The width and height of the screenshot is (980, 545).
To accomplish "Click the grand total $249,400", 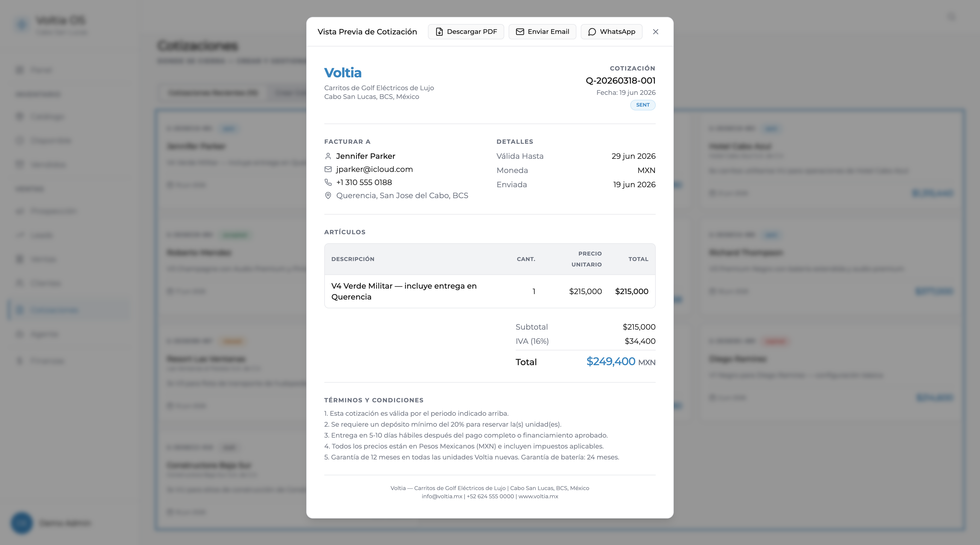I will click(x=611, y=361).
